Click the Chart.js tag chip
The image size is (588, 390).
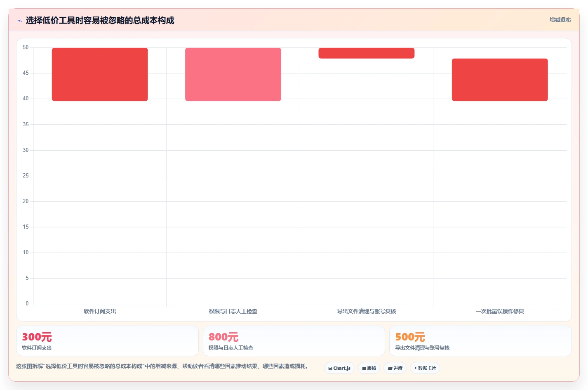pos(339,368)
